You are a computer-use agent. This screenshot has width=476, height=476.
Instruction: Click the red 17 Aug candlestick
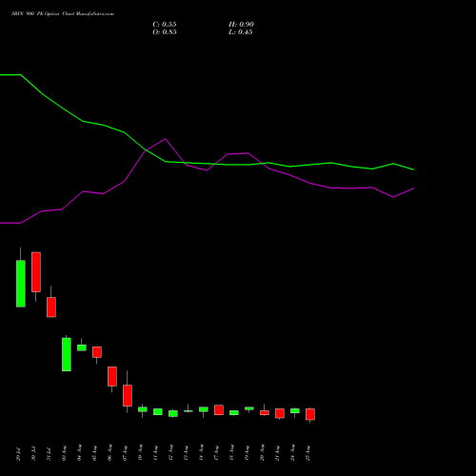219,409
